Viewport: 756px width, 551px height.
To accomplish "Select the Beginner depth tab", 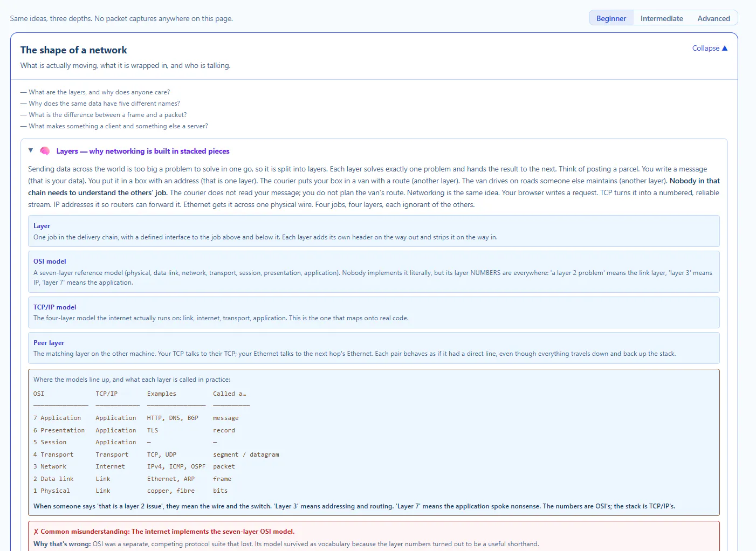I will [x=611, y=18].
